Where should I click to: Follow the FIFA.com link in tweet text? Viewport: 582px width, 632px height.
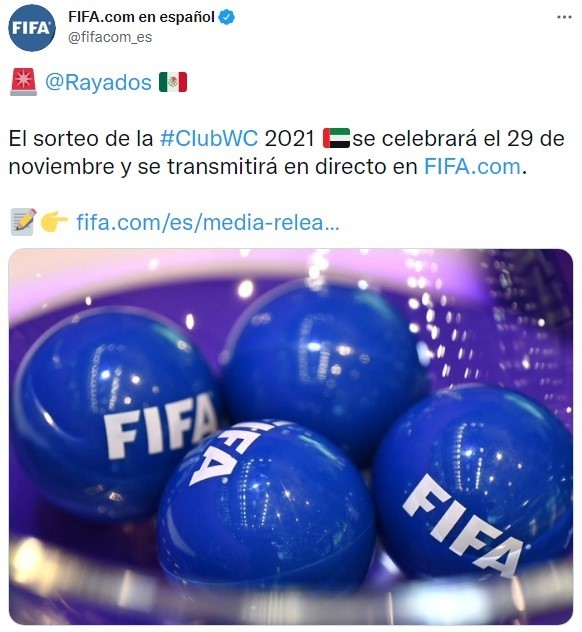(x=472, y=166)
